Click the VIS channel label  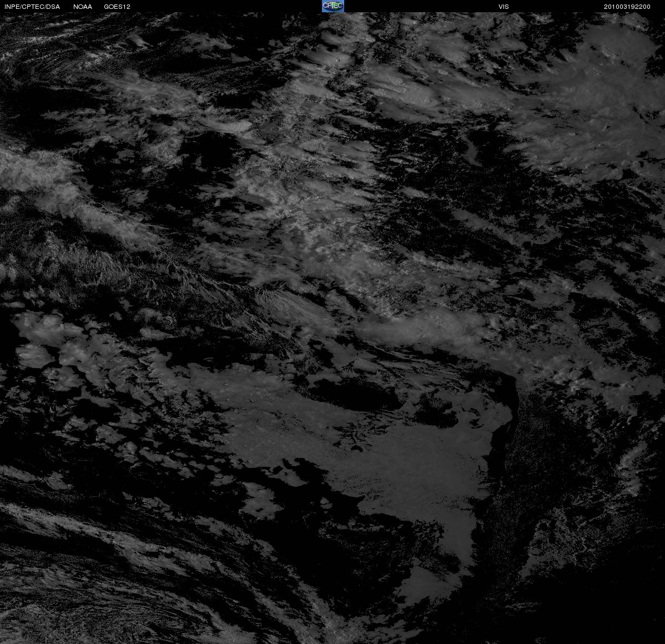coord(503,7)
